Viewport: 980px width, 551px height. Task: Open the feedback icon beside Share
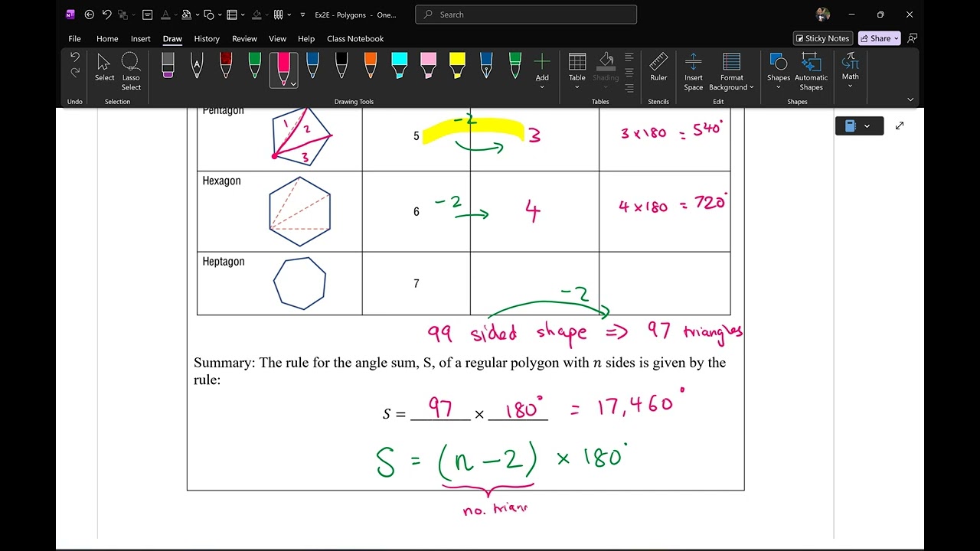(x=912, y=38)
